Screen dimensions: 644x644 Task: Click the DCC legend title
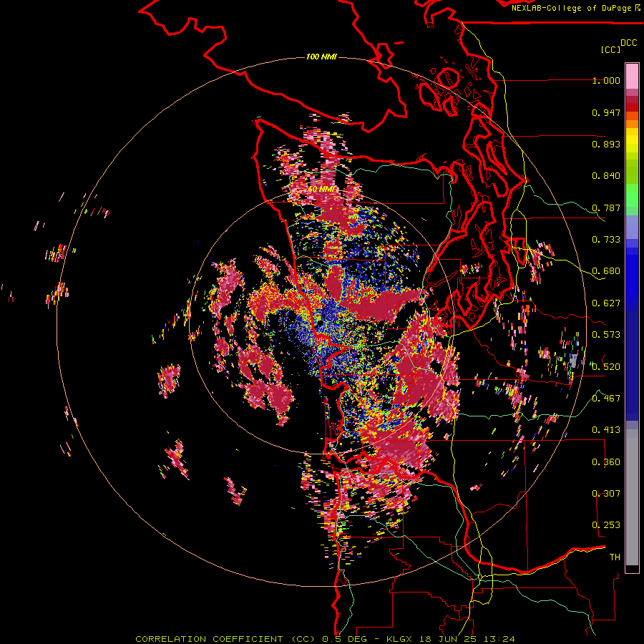pos(629,43)
